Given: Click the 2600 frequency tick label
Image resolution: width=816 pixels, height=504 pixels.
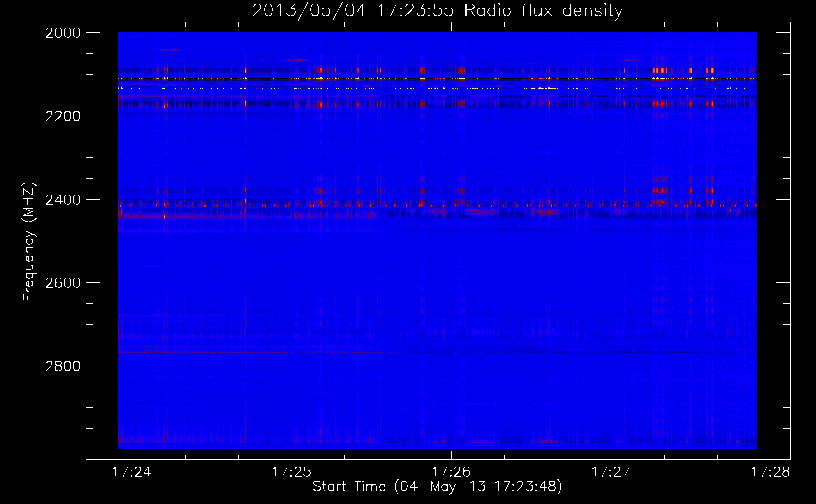Looking at the screenshot, I should 63,283.
